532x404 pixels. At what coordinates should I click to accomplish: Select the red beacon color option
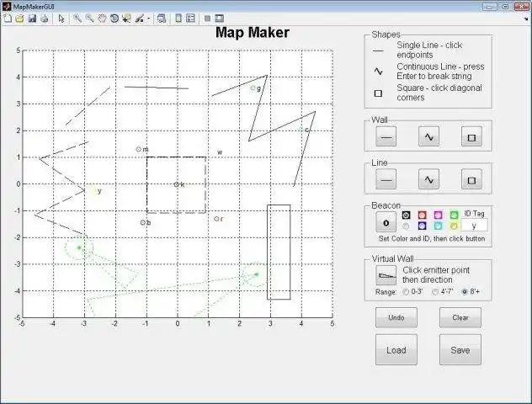[422, 215]
